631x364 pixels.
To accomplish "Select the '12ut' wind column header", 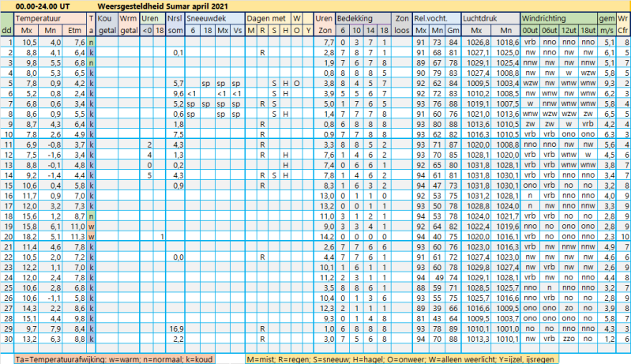I will point(569,30).
